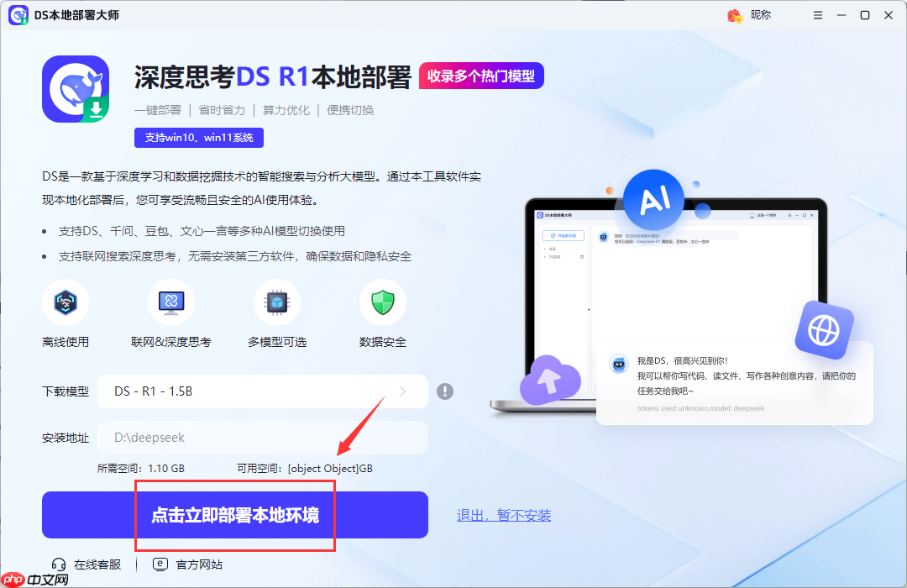This screenshot has width=907, height=588.
Task: Click the 收录多个热门模型 badge
Action: pos(481,75)
